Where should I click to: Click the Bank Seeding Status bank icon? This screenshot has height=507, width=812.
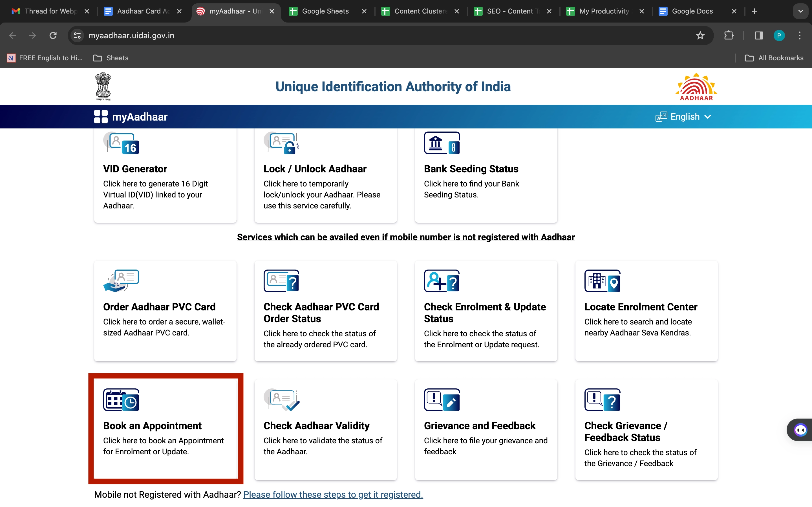click(x=441, y=143)
